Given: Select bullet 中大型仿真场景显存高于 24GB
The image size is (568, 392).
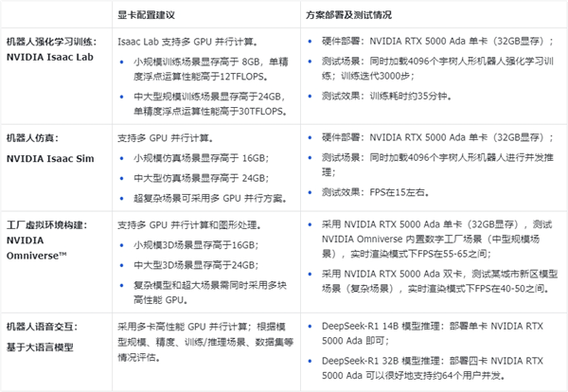Looking at the screenshot, I should click(201, 178).
